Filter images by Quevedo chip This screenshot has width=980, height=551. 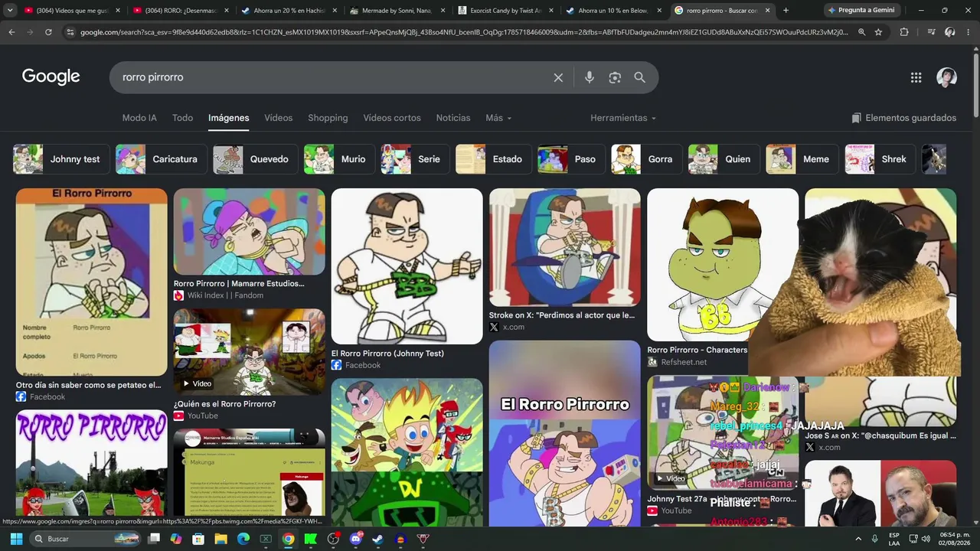(254, 159)
